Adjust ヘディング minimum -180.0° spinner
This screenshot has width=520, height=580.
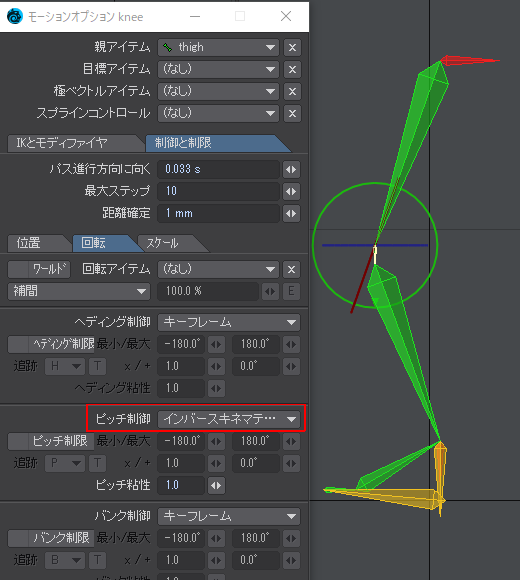coord(216,344)
